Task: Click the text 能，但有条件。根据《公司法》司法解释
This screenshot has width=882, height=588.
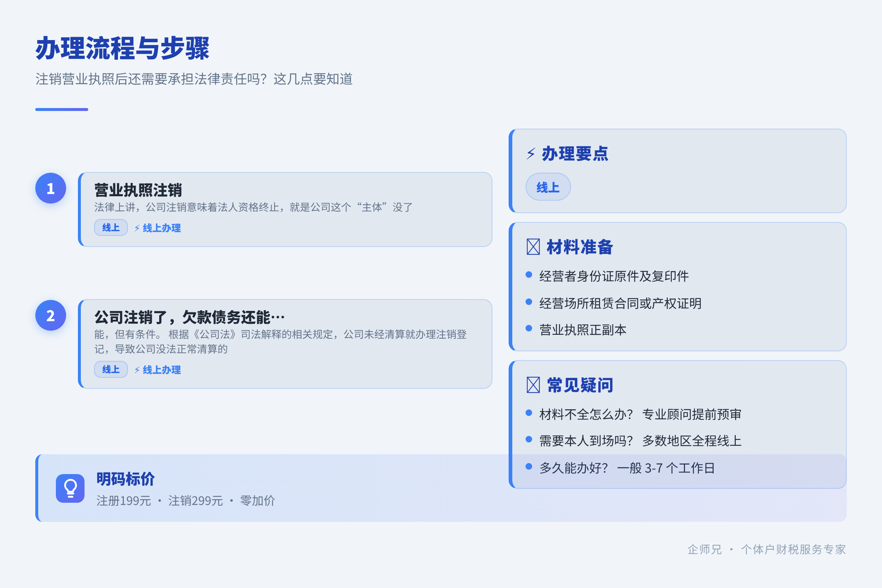Action: coord(280,341)
